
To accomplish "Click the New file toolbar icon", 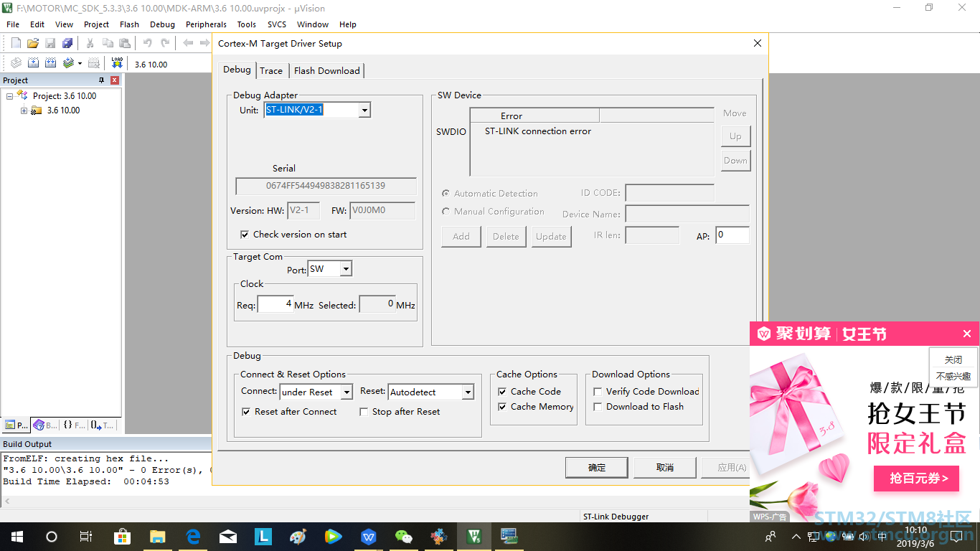I will pos(16,43).
